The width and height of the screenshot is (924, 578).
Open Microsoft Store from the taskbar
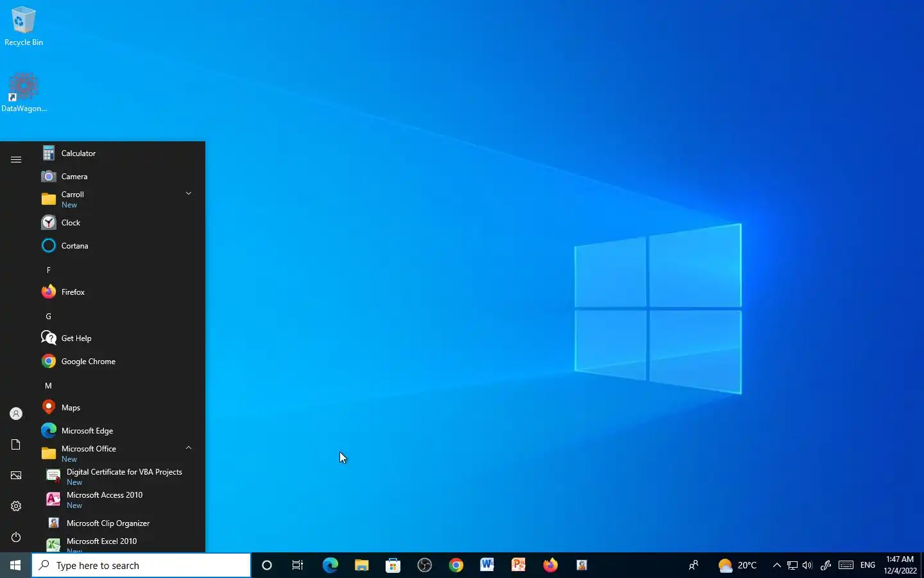pos(393,565)
